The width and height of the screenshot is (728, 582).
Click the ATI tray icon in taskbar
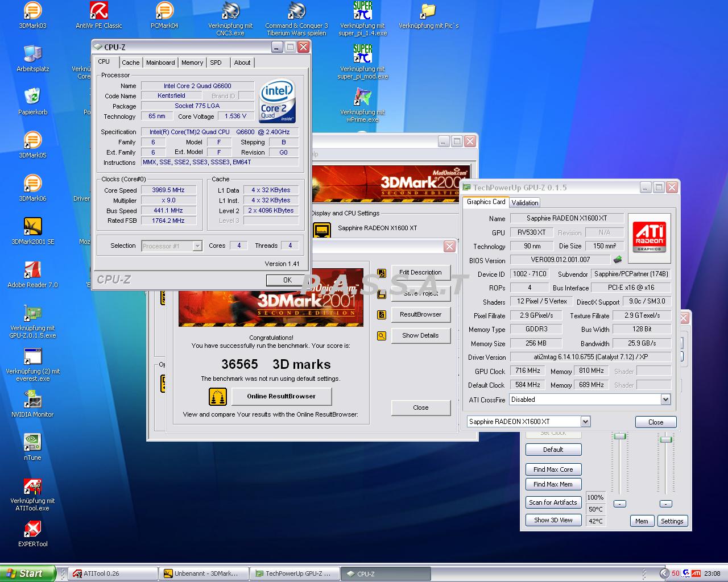click(x=696, y=573)
